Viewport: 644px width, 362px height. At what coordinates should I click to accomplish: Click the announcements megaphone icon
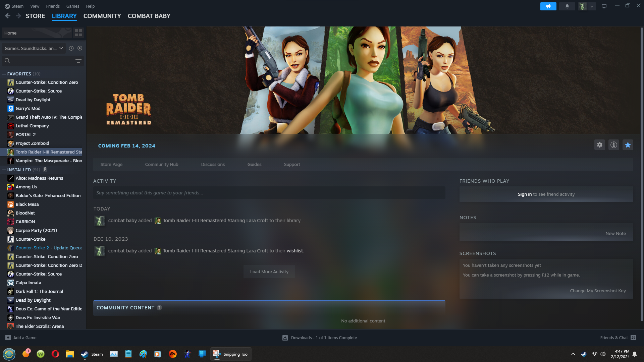[548, 6]
